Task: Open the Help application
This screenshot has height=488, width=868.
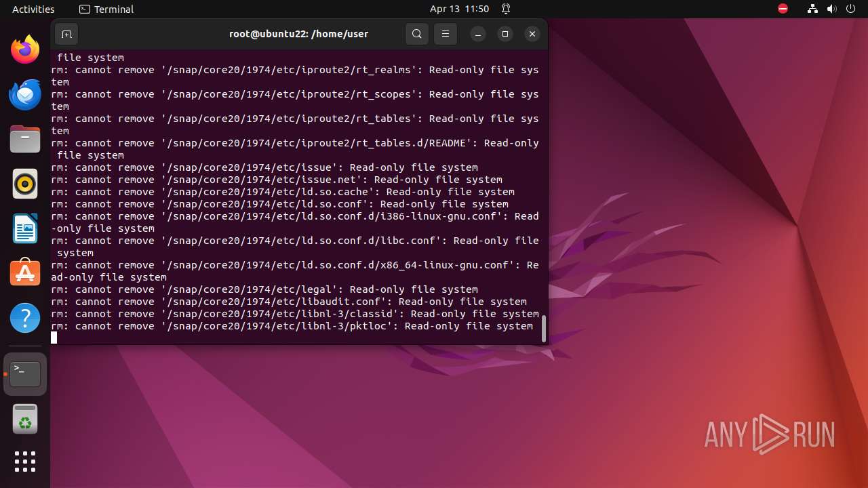Action: point(25,318)
